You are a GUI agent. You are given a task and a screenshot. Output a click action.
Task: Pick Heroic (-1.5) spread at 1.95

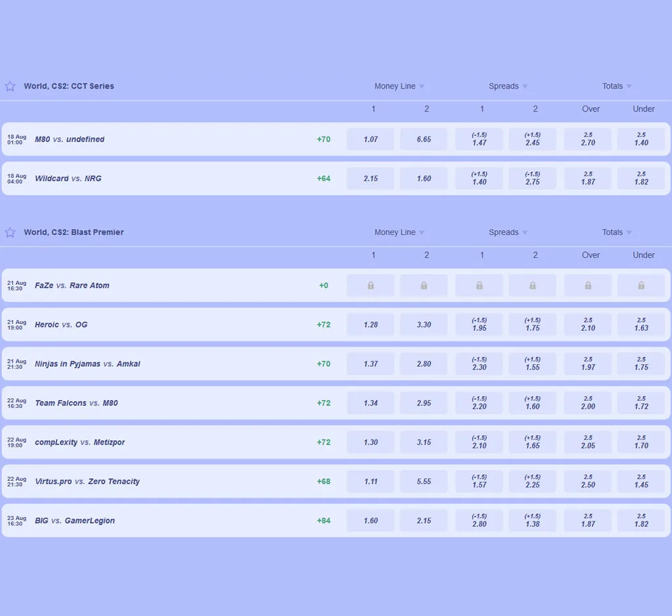479,325
